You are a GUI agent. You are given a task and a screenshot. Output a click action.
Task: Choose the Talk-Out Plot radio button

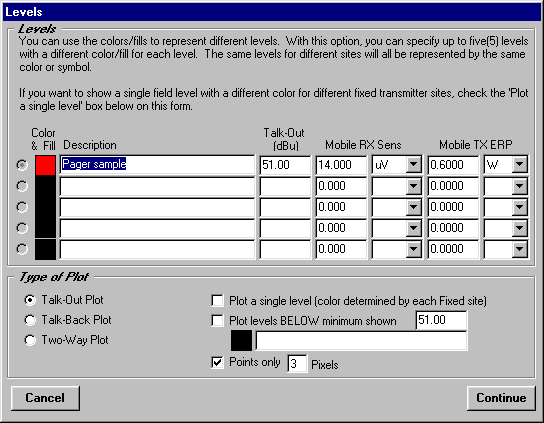tap(30, 300)
